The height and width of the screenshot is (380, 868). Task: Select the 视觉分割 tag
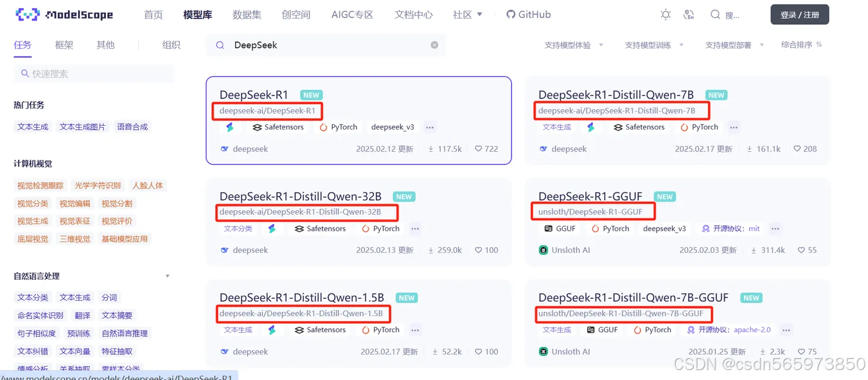(x=117, y=203)
